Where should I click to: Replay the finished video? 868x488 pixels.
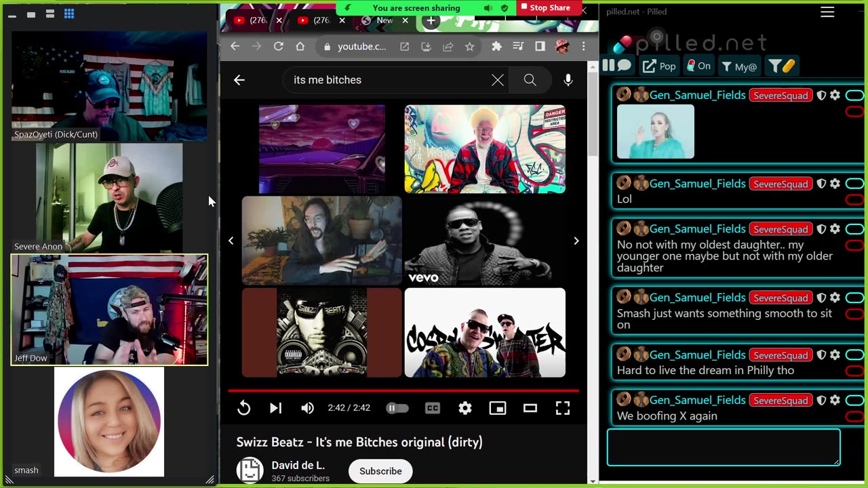[243, 408]
